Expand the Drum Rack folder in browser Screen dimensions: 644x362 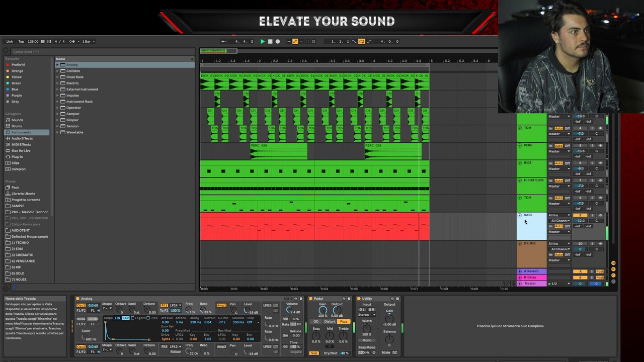pos(58,77)
